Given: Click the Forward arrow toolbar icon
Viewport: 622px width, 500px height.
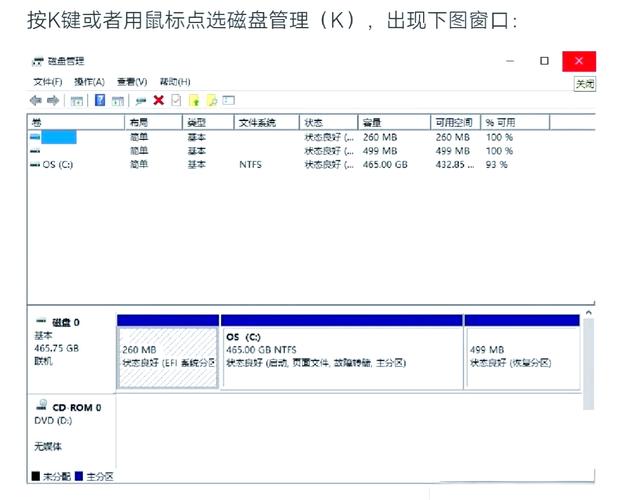Looking at the screenshot, I should point(53,101).
